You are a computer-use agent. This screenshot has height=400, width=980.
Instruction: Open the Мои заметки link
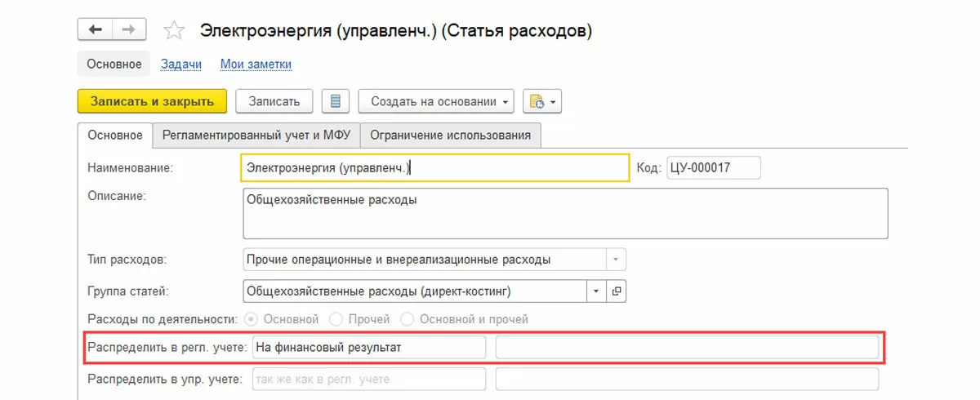256,64
